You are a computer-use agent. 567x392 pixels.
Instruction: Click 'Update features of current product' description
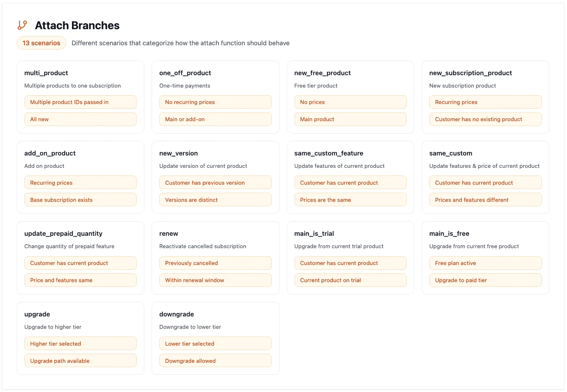coord(339,166)
